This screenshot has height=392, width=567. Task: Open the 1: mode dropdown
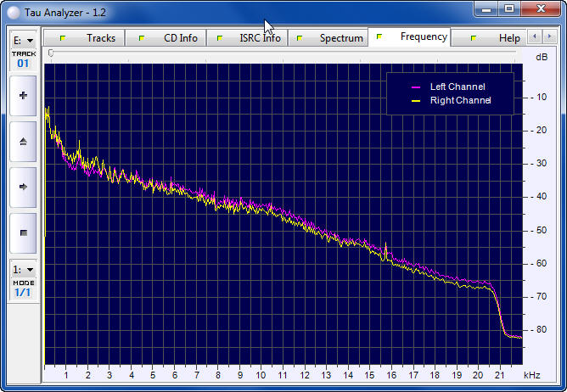tap(23, 269)
